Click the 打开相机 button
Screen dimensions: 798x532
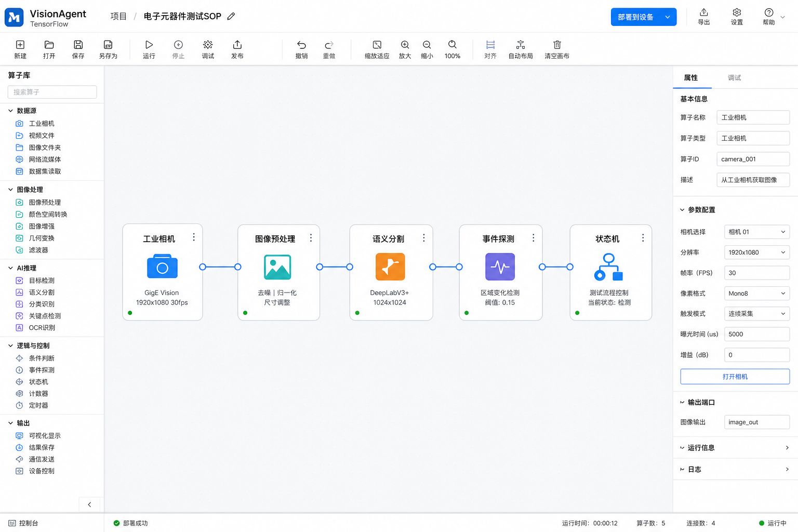point(735,377)
